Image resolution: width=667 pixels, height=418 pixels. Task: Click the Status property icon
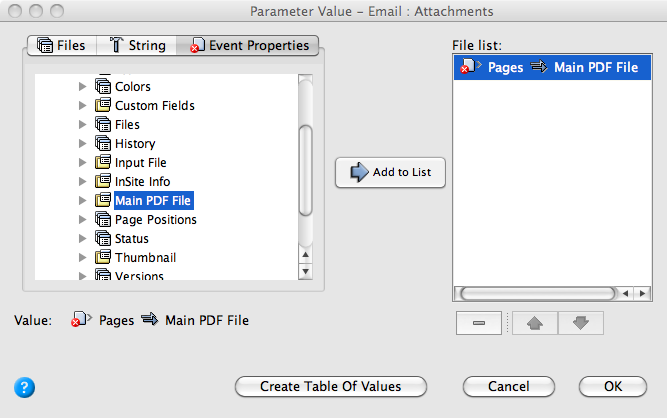click(x=103, y=238)
